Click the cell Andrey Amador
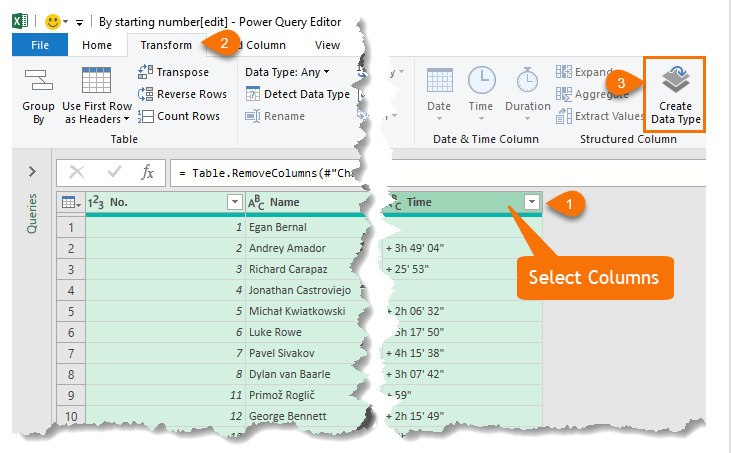 pos(305,248)
